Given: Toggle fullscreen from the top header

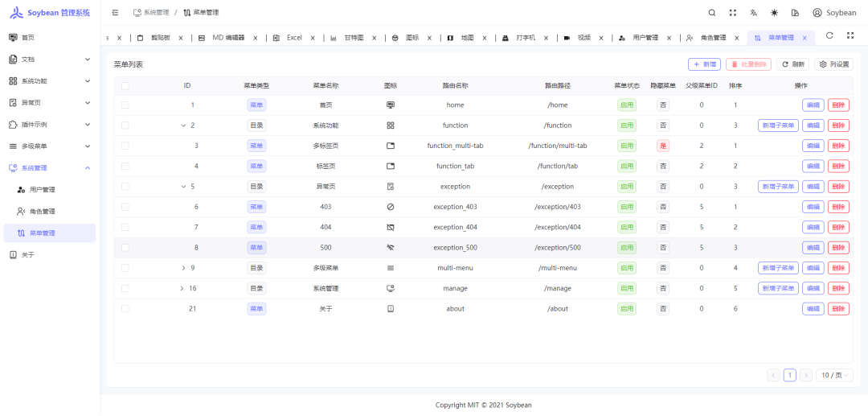Looking at the screenshot, I should [732, 13].
